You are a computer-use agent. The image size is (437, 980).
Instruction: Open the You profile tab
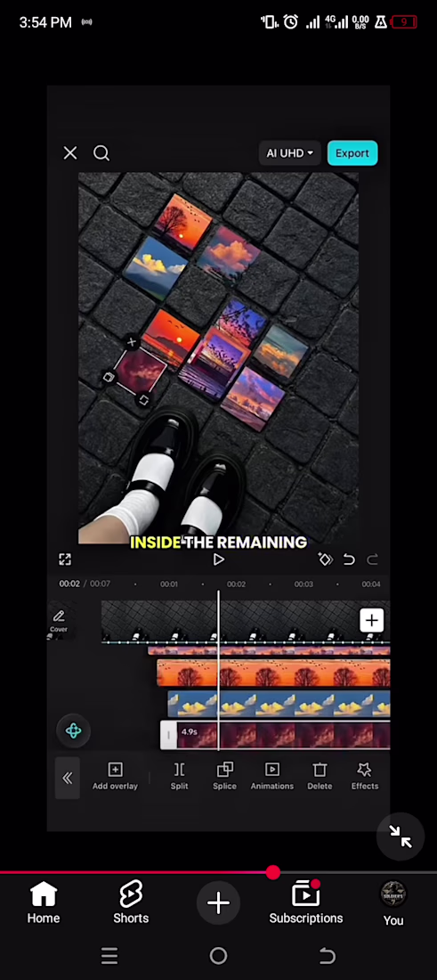393,903
